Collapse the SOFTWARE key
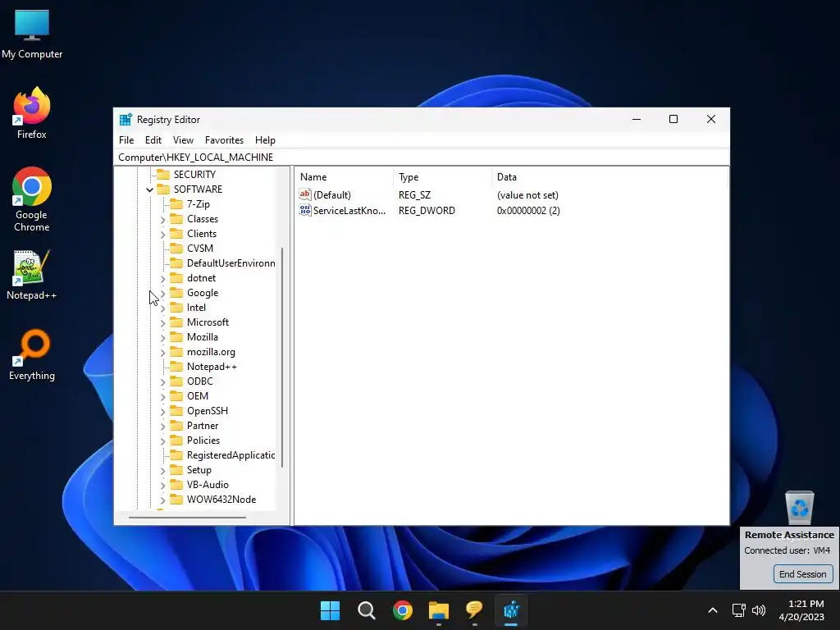 click(x=149, y=189)
